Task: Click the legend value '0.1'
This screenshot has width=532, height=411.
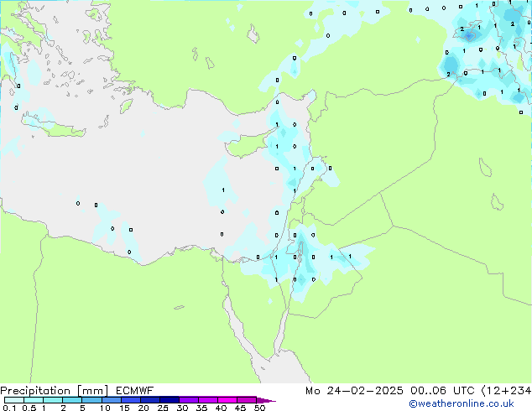Action: pyautogui.click(x=9, y=408)
